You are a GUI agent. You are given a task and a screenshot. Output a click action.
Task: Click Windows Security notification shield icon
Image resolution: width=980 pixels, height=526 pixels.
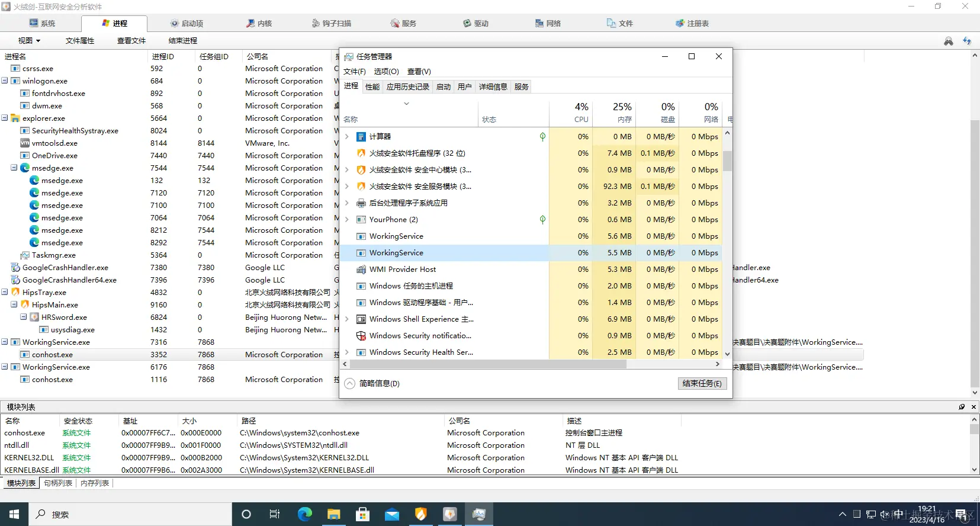tap(361, 336)
